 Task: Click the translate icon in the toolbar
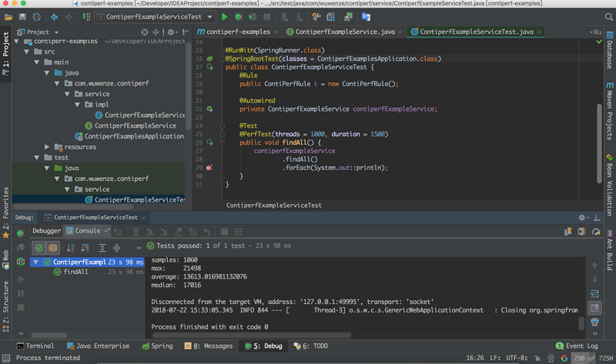366,17
